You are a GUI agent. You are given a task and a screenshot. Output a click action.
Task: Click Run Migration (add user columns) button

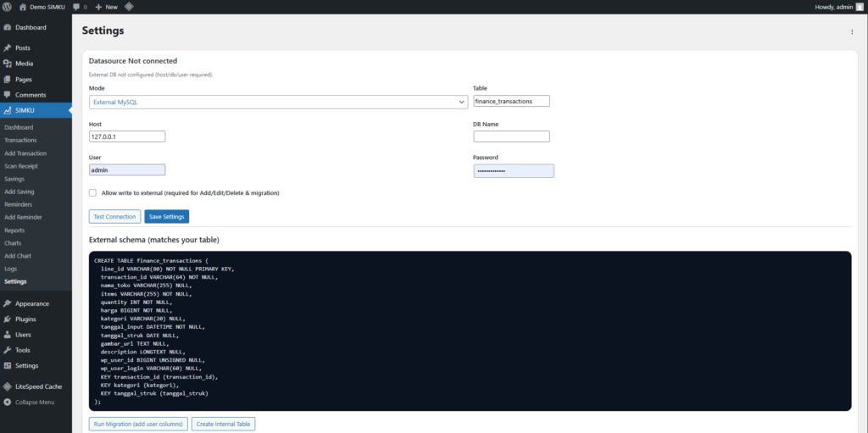tap(138, 425)
